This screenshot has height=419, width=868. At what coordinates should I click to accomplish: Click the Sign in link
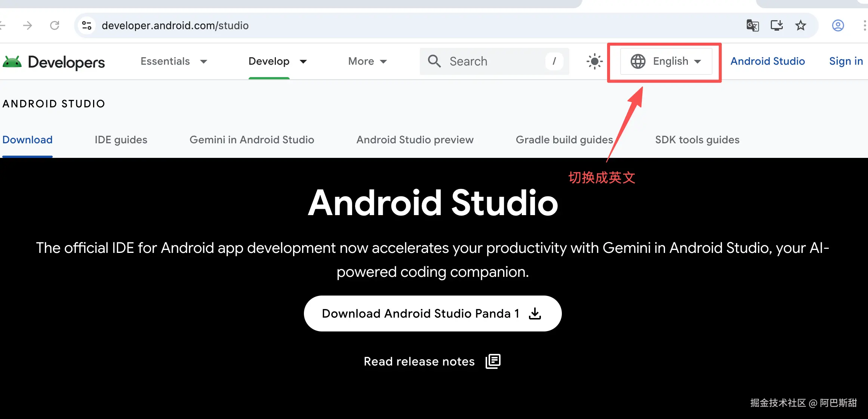point(846,61)
